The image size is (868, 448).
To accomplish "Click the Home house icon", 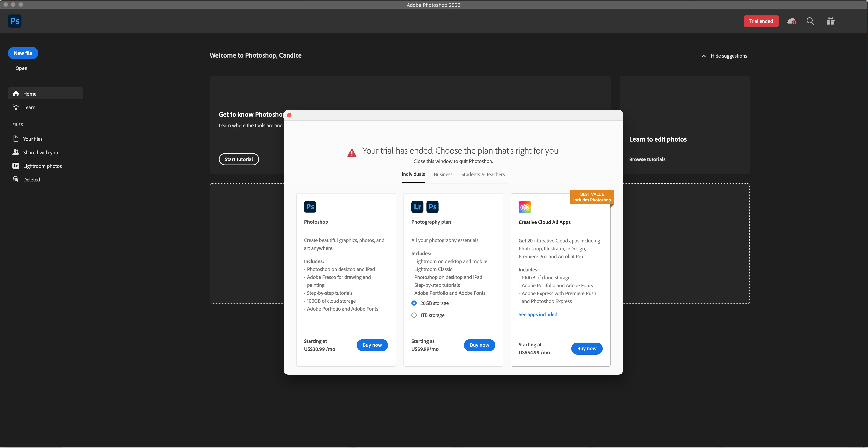I will [16, 94].
